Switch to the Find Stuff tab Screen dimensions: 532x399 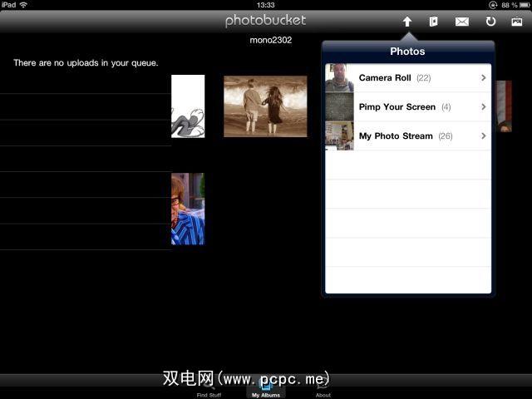click(x=209, y=389)
